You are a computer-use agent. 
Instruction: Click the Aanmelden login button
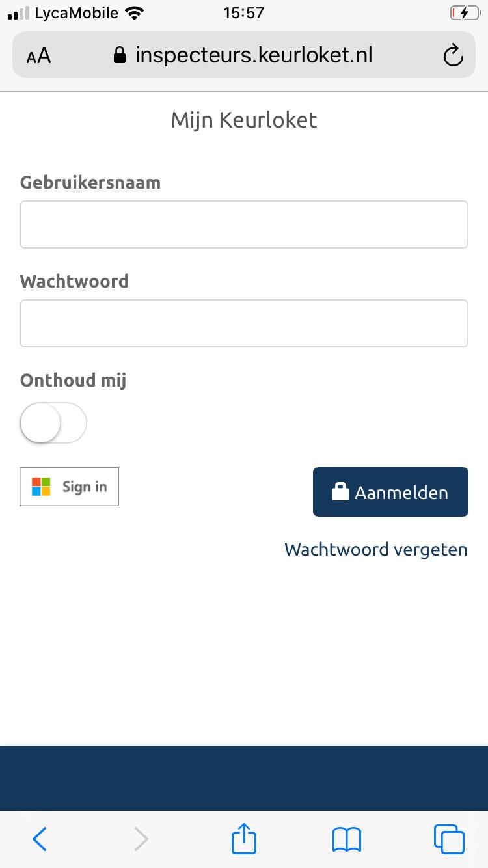point(390,492)
